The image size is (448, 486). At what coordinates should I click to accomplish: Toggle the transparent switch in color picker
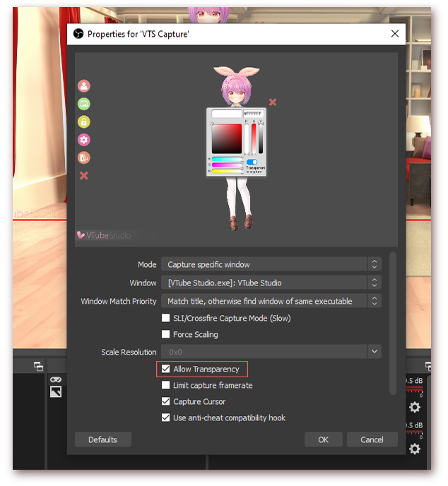tap(252, 162)
